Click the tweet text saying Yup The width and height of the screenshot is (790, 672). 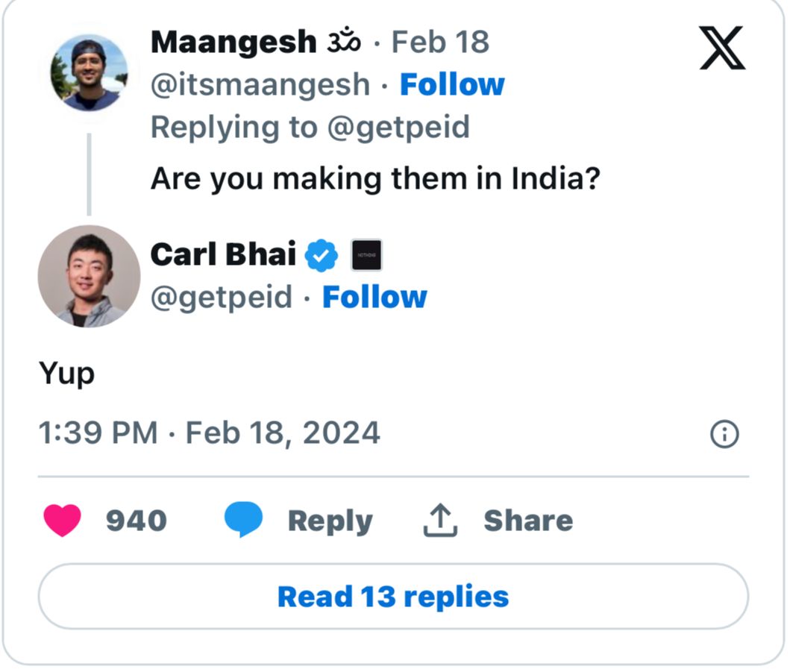pos(67,373)
